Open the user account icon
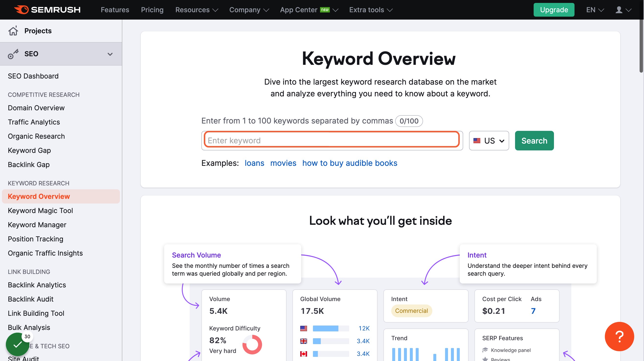 [x=619, y=10]
